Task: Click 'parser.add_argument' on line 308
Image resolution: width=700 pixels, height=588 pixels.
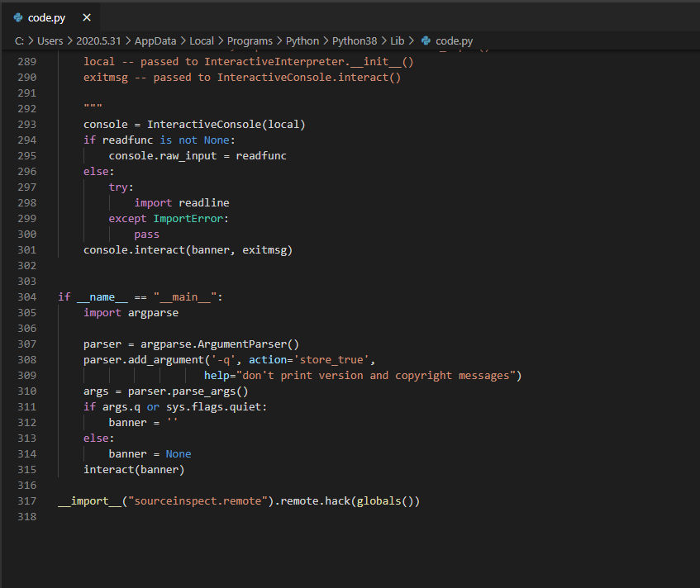Action: pyautogui.click(x=143, y=359)
